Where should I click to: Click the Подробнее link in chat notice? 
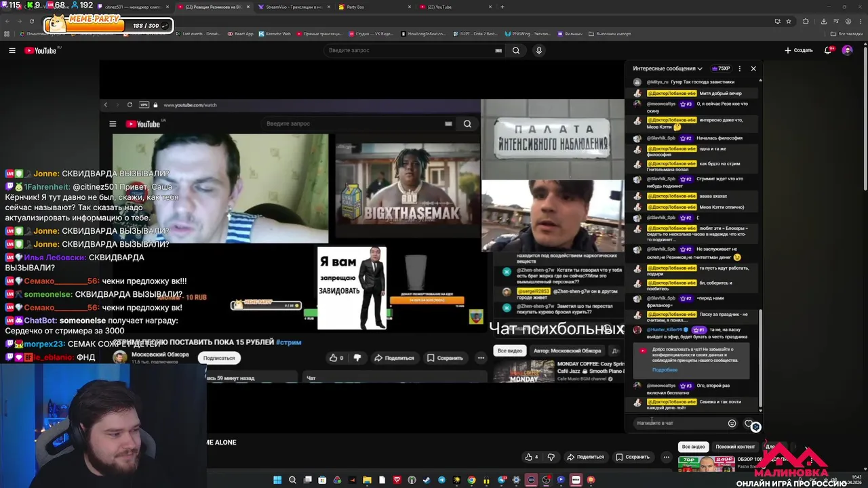click(x=665, y=370)
